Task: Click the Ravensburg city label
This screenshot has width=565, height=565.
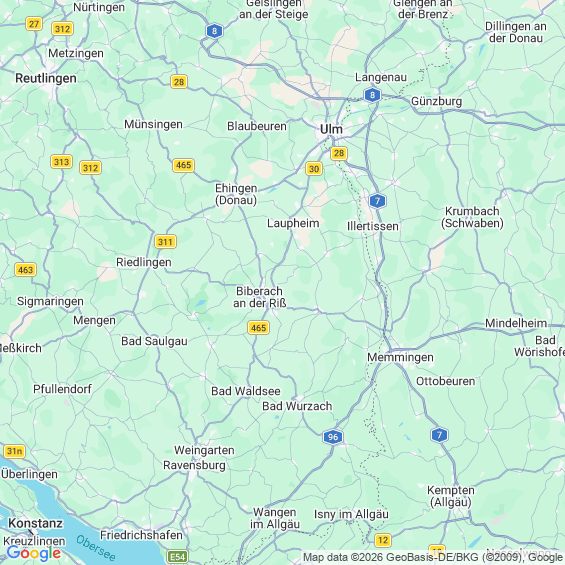Action: click(x=194, y=465)
